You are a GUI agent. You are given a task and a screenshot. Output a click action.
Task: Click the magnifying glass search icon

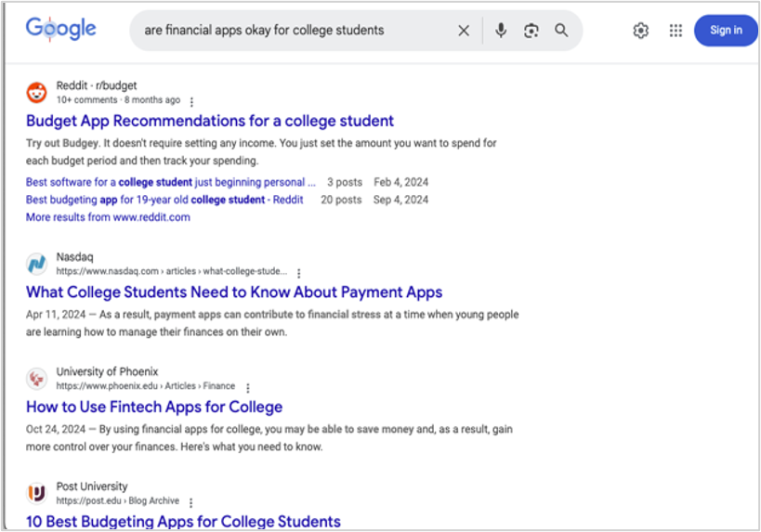561,30
